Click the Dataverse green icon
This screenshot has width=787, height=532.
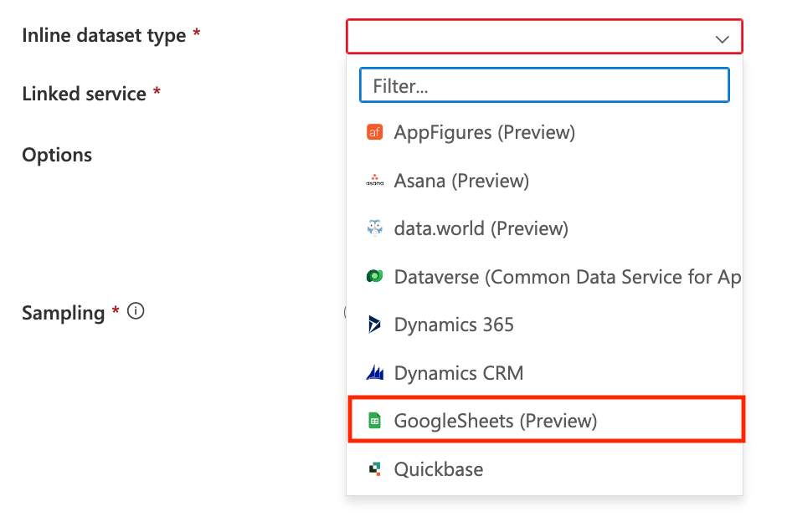(x=374, y=276)
